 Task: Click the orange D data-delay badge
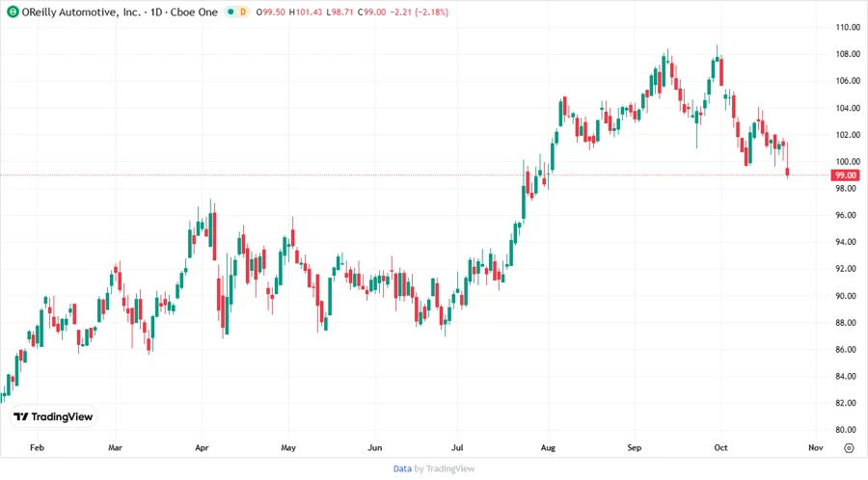click(x=242, y=12)
